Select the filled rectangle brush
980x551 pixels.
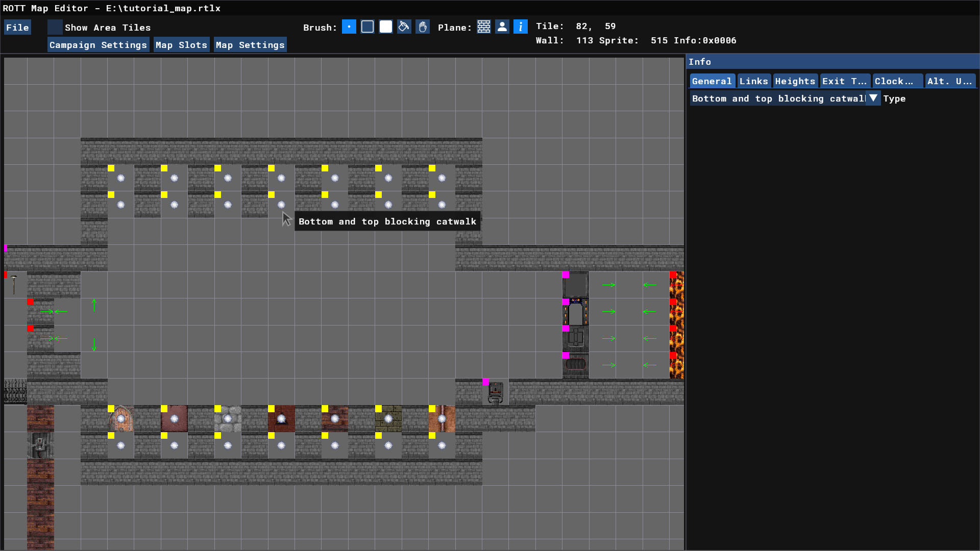coord(386,27)
